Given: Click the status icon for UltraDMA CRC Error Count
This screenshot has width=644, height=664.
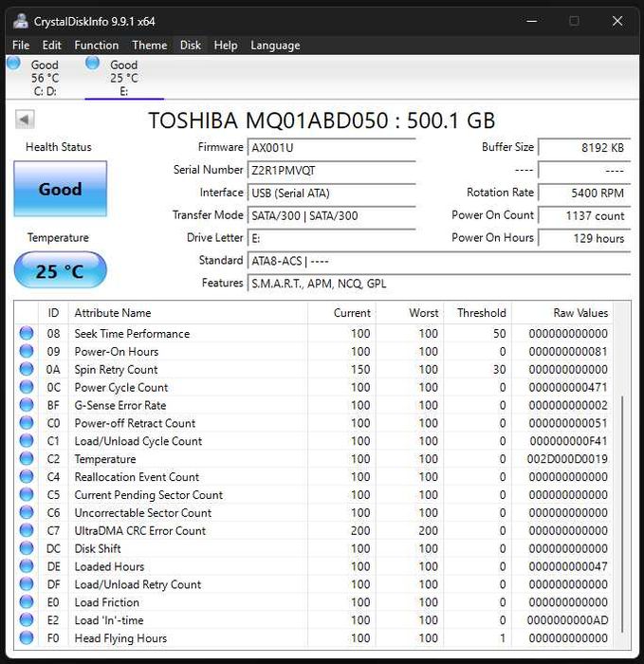Looking at the screenshot, I should pyautogui.click(x=27, y=530).
